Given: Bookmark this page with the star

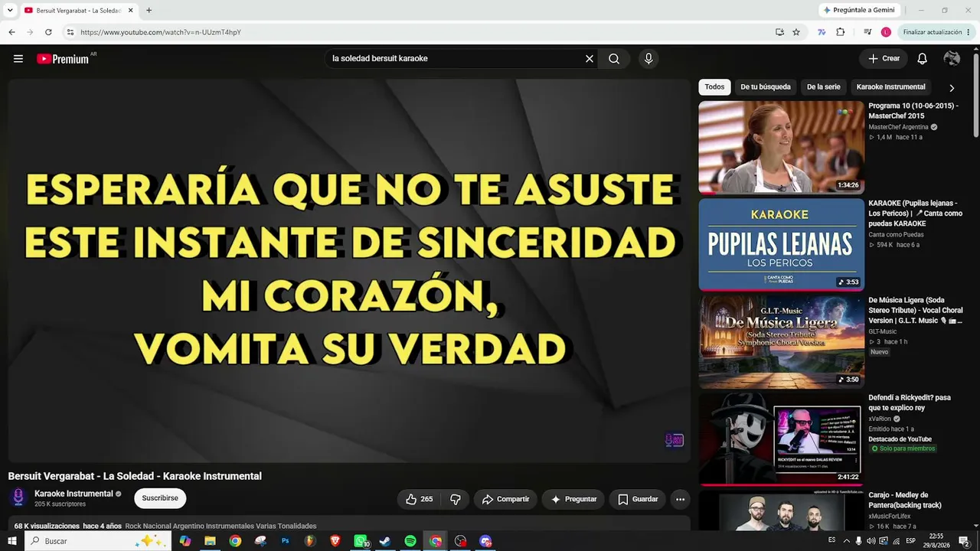Looking at the screenshot, I should point(796,32).
